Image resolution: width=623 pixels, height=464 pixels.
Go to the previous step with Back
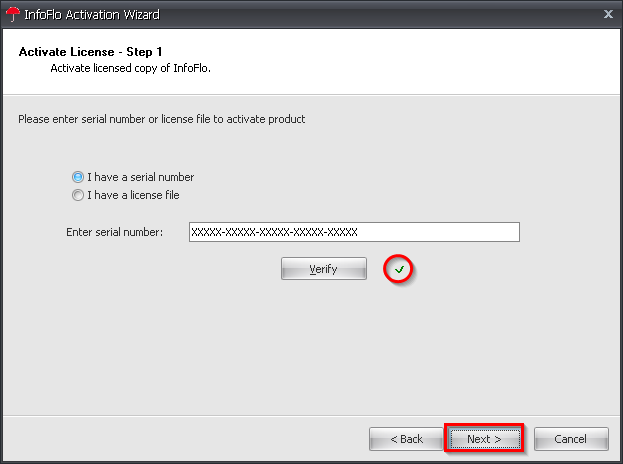tap(406, 439)
